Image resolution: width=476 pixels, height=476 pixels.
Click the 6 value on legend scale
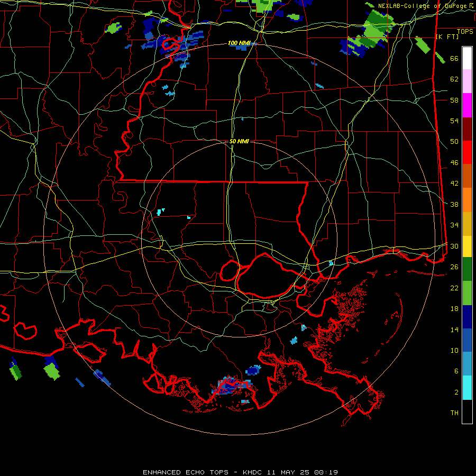[456, 371]
